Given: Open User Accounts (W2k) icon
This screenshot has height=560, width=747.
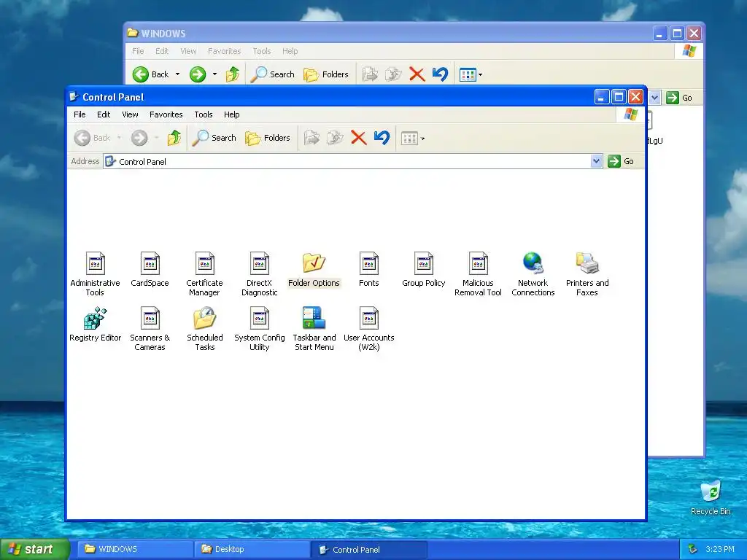Looking at the screenshot, I should [x=368, y=329].
